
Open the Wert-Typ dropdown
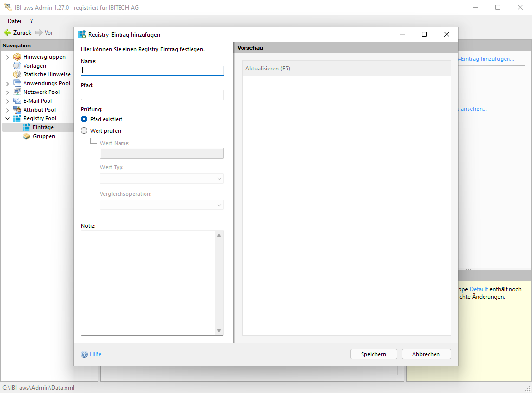coord(162,179)
